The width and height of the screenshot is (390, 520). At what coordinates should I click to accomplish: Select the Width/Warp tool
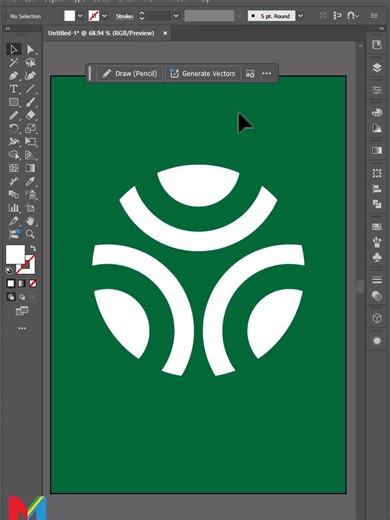tap(14, 142)
